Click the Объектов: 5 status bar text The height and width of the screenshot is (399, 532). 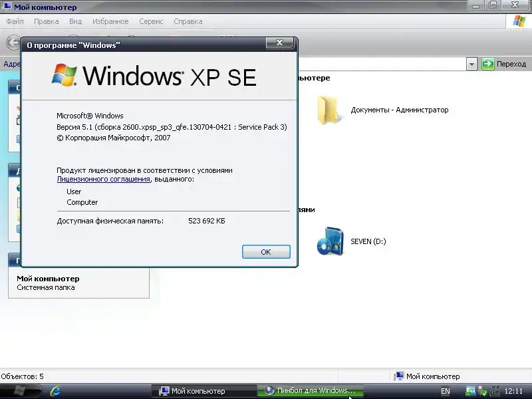23,376
